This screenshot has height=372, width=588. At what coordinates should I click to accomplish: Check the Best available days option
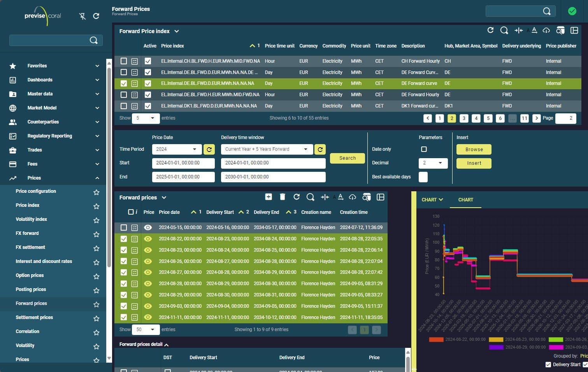click(423, 177)
